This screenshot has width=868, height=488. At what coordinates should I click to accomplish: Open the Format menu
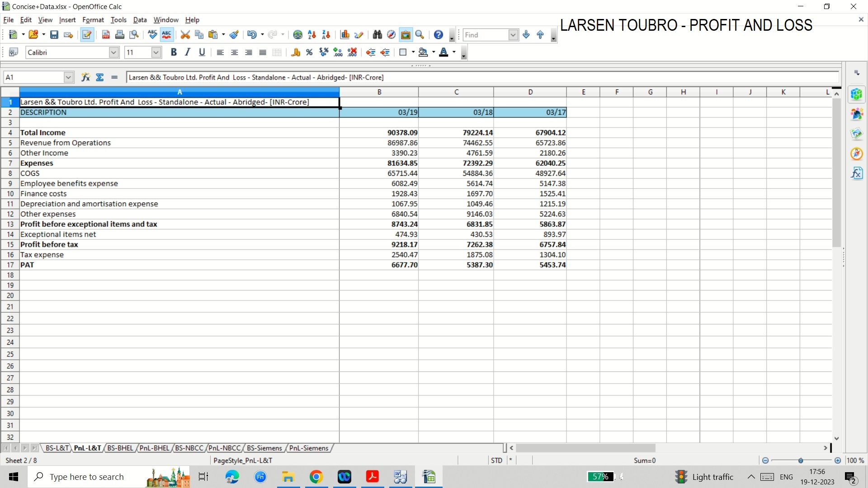coord(93,20)
